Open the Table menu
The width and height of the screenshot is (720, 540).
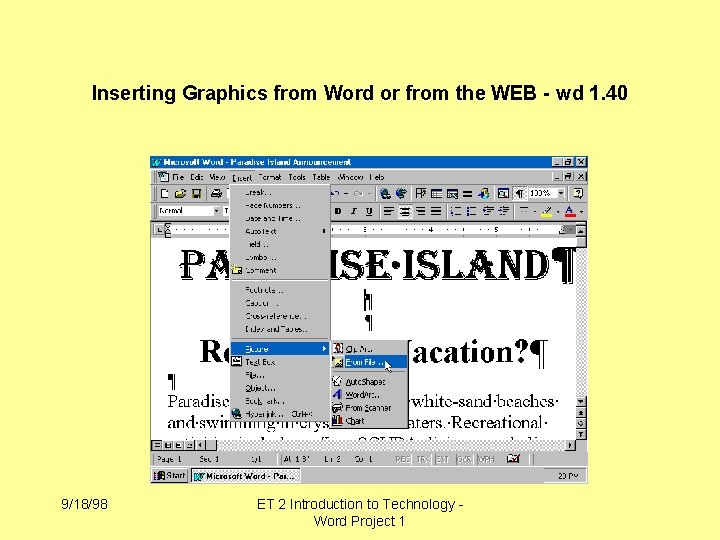321,177
